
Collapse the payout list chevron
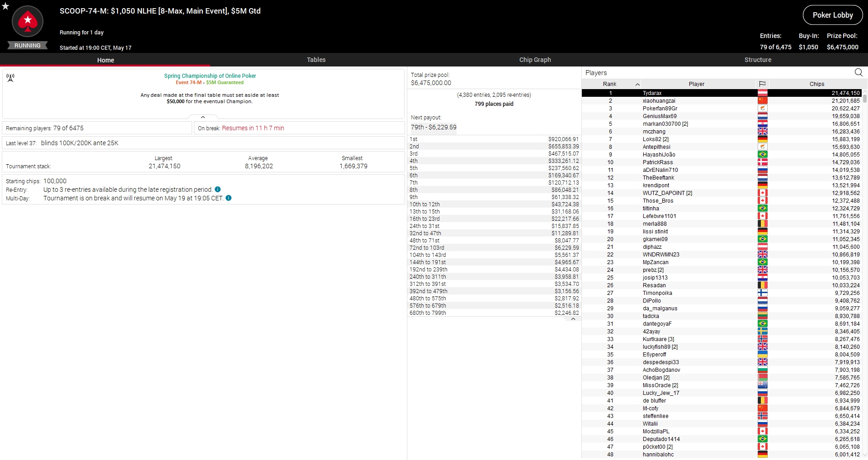(x=573, y=319)
